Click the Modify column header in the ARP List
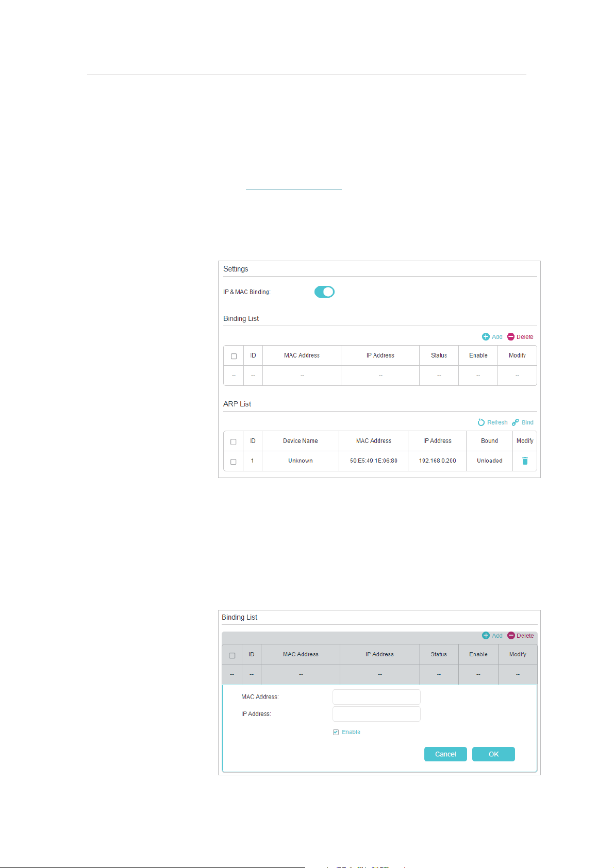 pyautogui.click(x=525, y=441)
